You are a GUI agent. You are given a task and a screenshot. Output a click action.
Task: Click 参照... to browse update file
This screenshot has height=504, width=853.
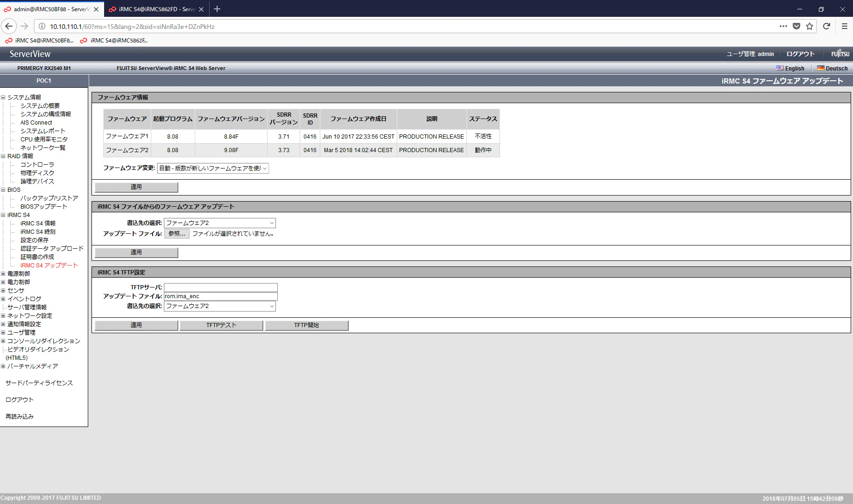[x=177, y=234]
